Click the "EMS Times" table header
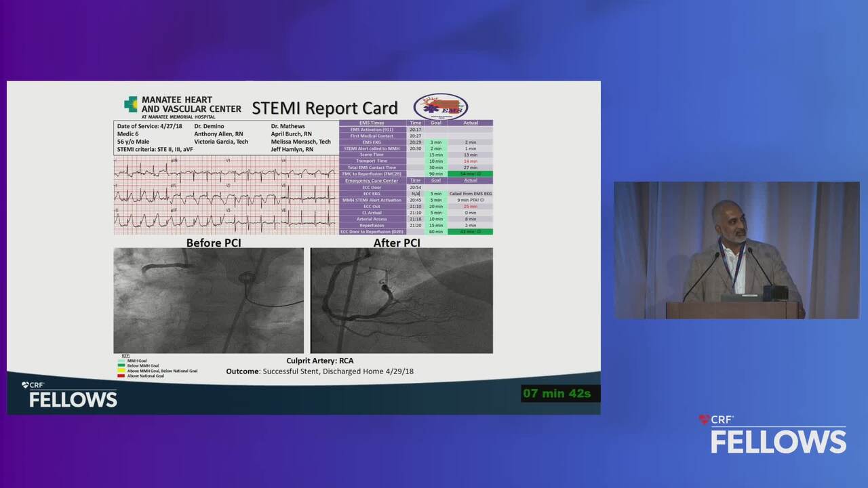Viewport: 868px width, 488px height. 372,123
